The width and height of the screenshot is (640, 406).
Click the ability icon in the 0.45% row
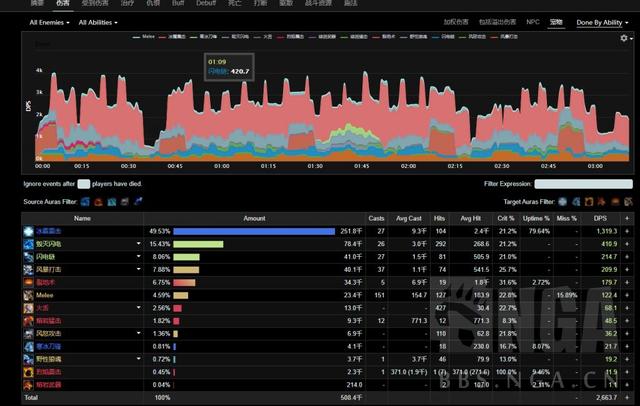tap(28, 372)
